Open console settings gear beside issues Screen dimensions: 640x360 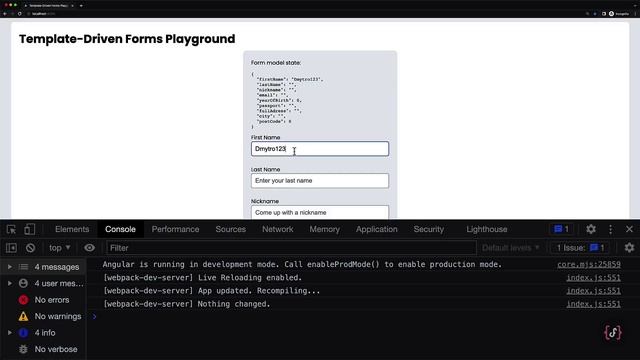pyautogui.click(x=629, y=248)
